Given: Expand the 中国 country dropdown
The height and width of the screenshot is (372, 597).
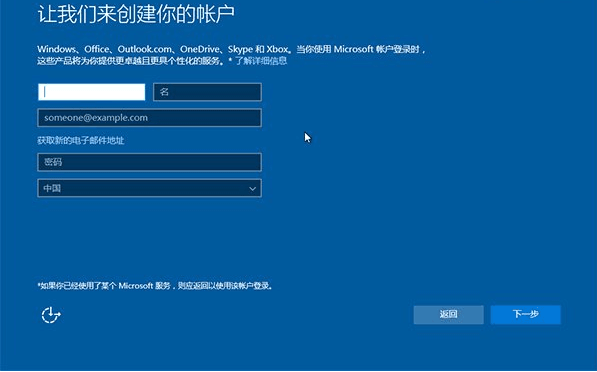Looking at the screenshot, I should tap(149, 188).
